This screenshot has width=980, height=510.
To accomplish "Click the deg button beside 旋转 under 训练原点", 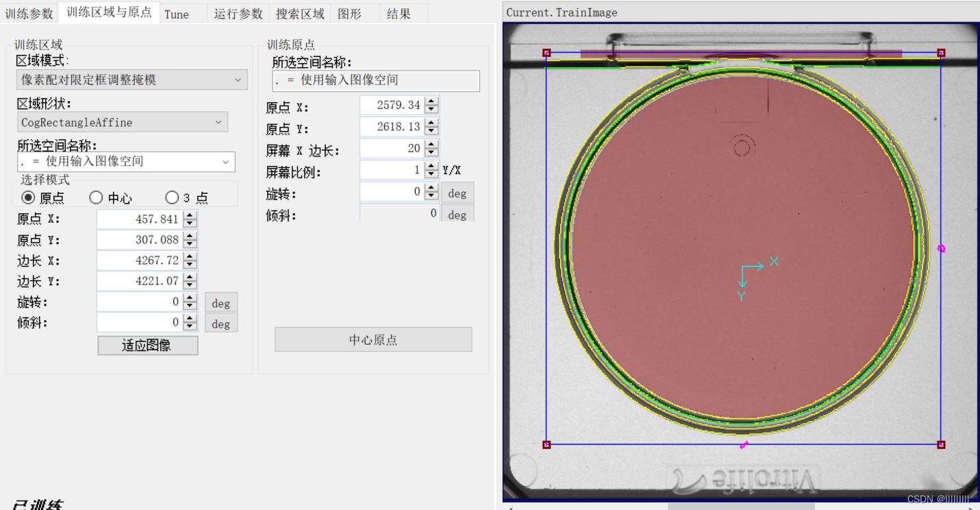I will coord(457,193).
